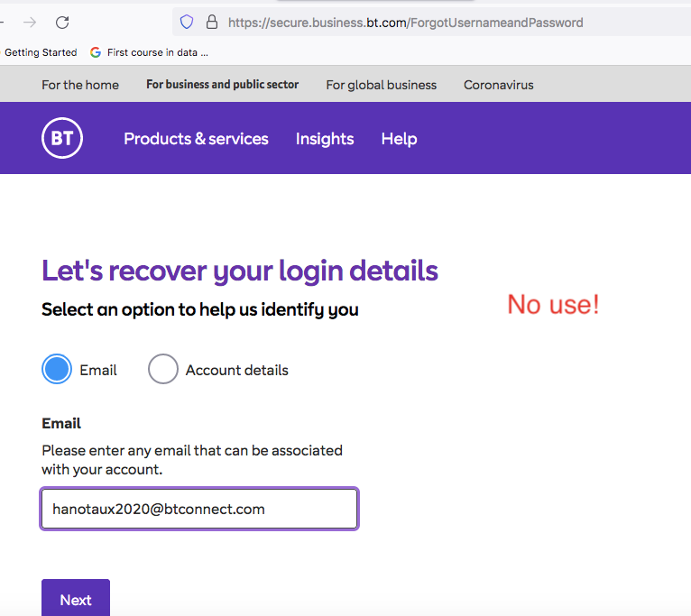
Task: Click the email address input field
Action: click(x=199, y=509)
